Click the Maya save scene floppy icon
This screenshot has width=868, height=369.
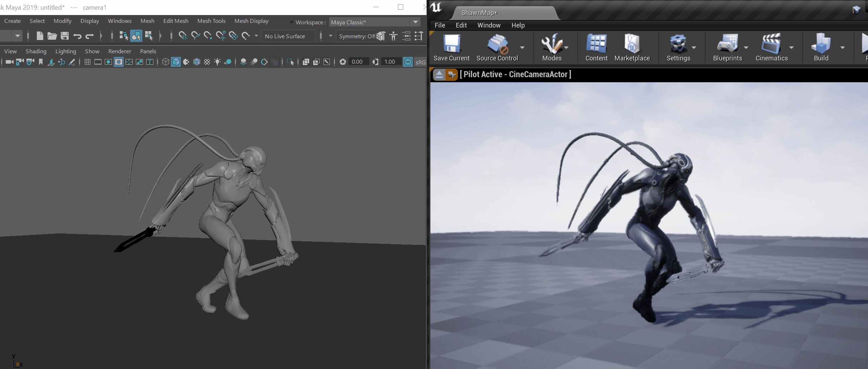pyautogui.click(x=65, y=36)
